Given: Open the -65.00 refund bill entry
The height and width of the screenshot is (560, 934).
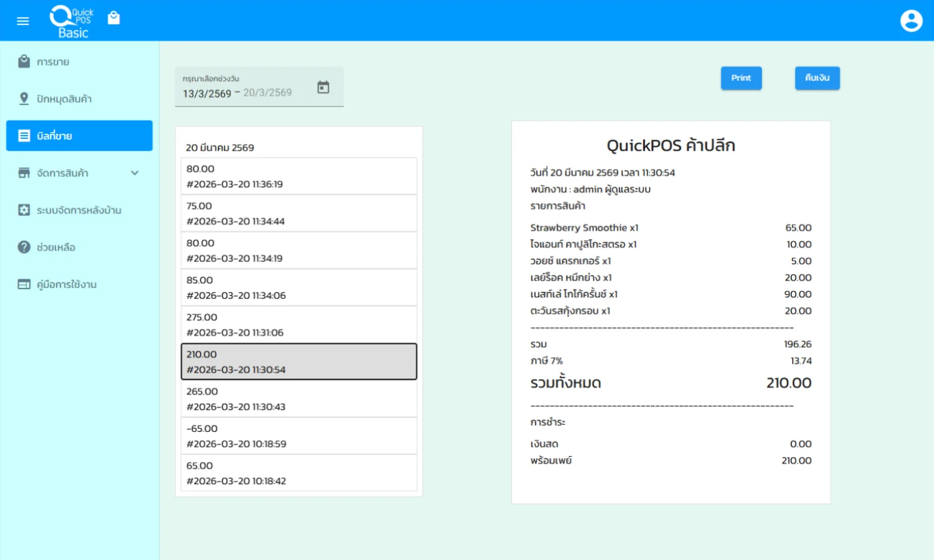Looking at the screenshot, I should [299, 436].
